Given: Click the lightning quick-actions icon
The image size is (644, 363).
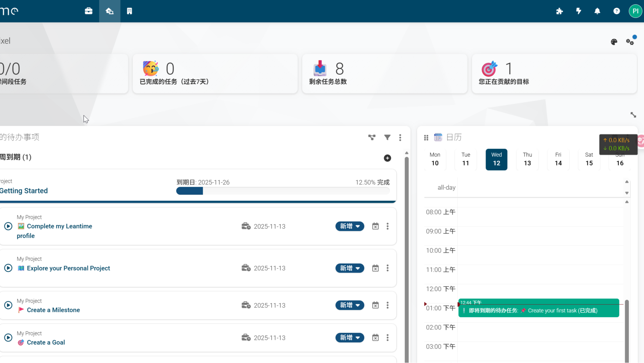Looking at the screenshot, I should [579, 11].
